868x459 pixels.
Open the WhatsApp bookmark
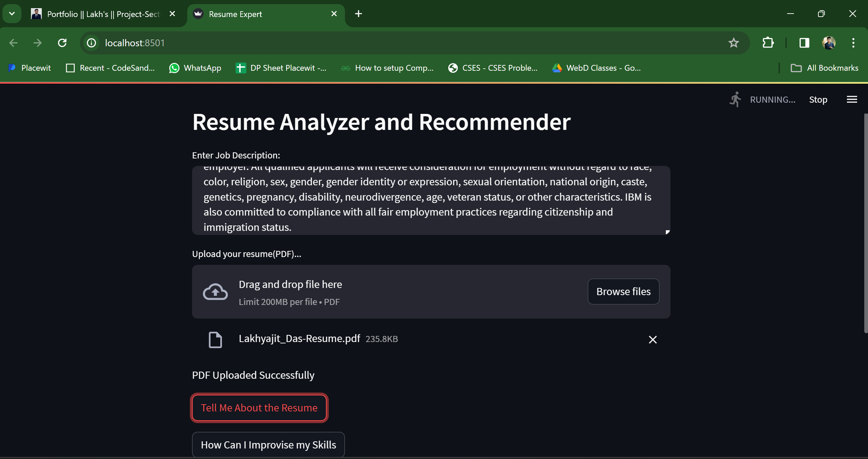[195, 68]
